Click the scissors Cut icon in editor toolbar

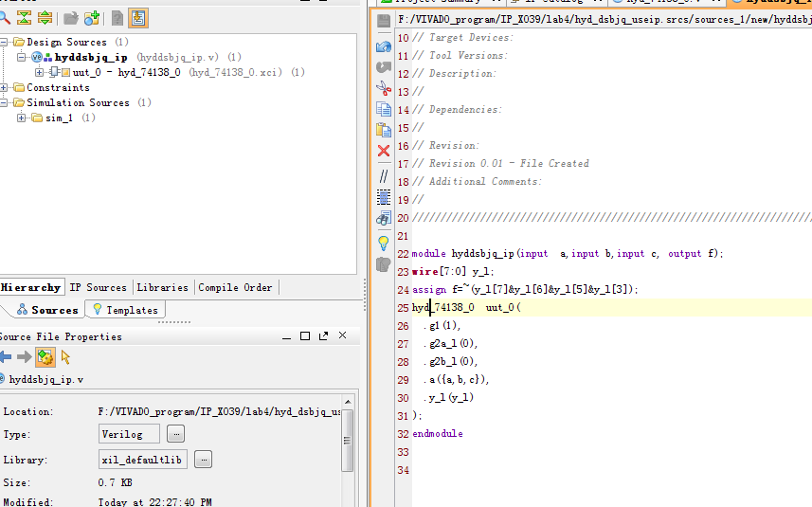(x=384, y=88)
